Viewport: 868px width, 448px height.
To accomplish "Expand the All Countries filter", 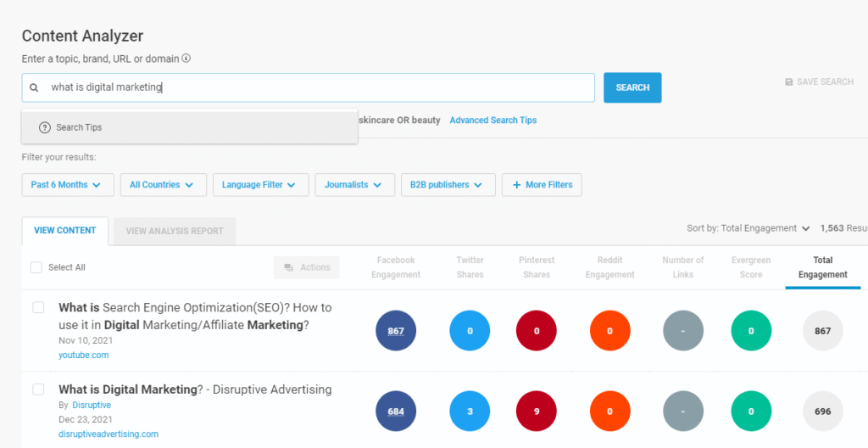I will (163, 185).
